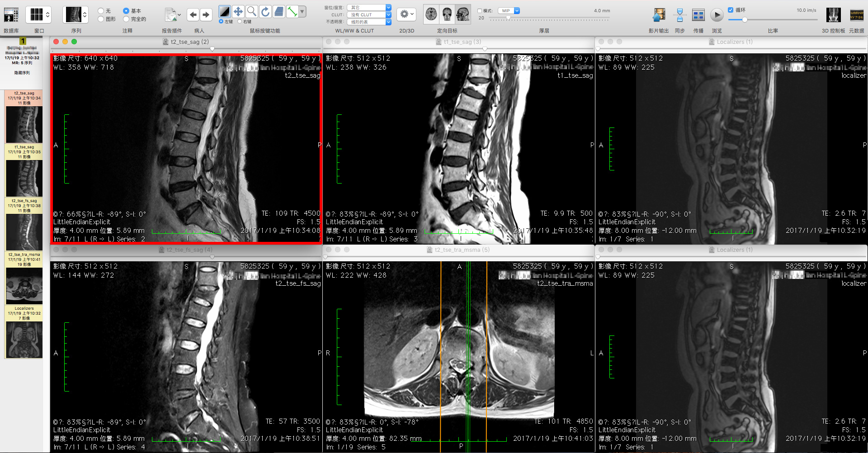Image resolution: width=868 pixels, height=453 pixels.
Task: Select t1_tse_sag series thumbnail
Action: pos(24,178)
